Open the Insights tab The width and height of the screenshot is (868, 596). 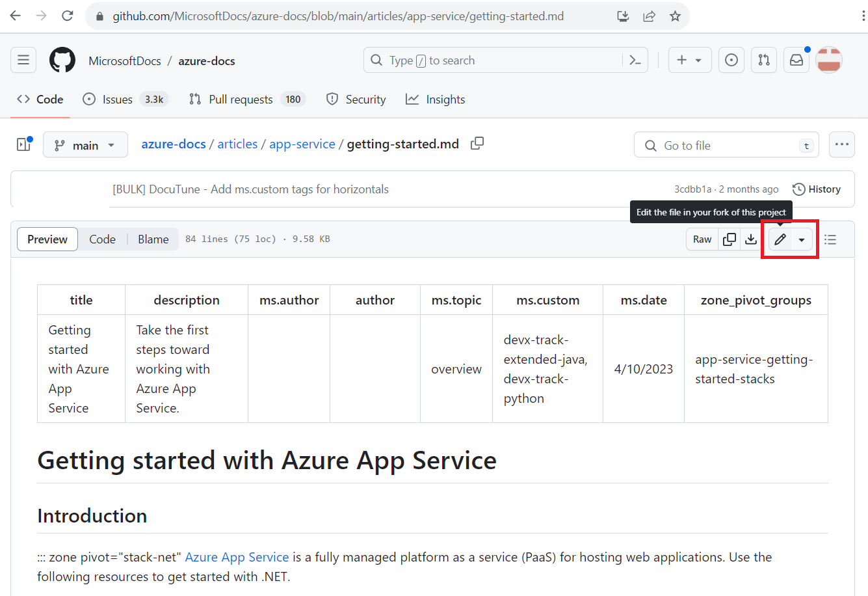[435, 99]
